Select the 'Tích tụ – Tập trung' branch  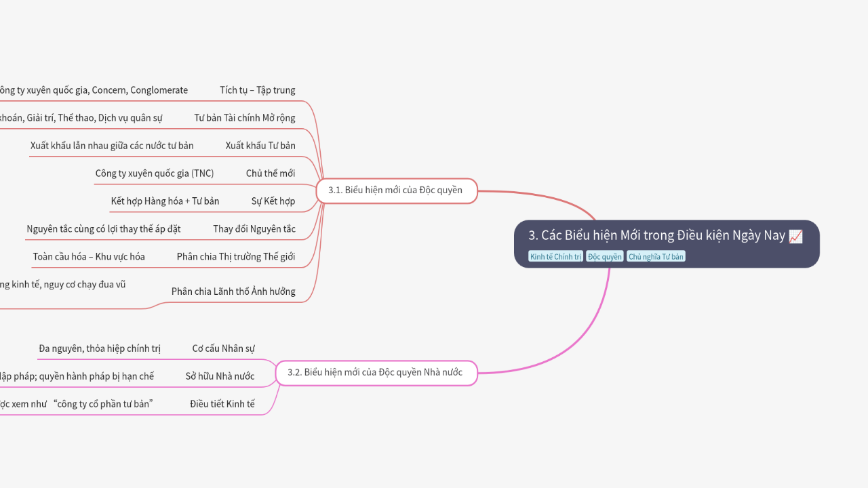[258, 90]
